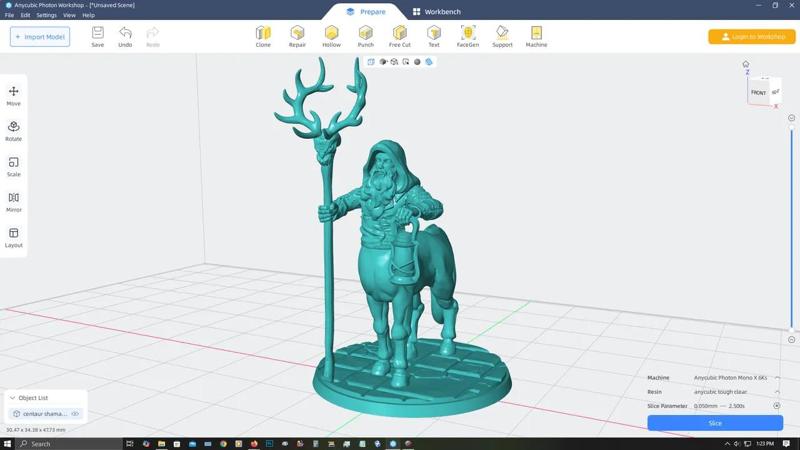Open the Repair tool
Image resolution: width=800 pixels, height=450 pixels.
pyautogui.click(x=297, y=37)
